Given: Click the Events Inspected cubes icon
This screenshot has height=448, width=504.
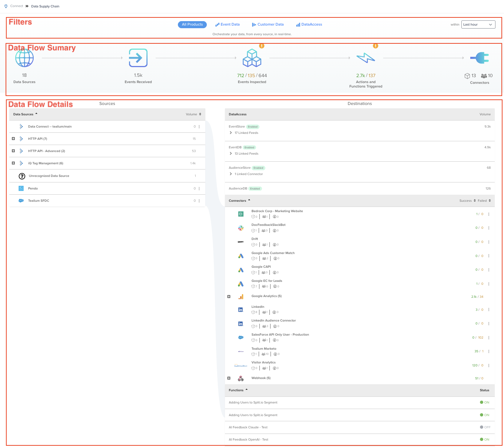Looking at the screenshot, I should point(252,58).
